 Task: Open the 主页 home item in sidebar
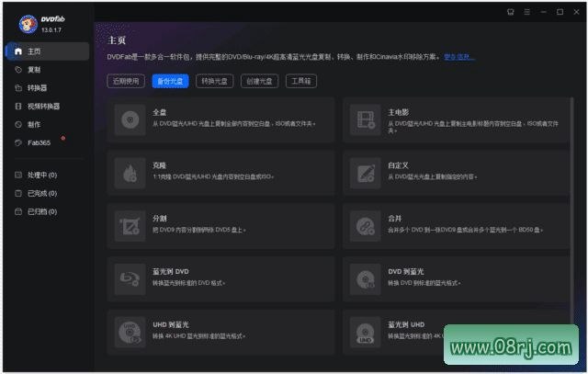click(x=47, y=51)
